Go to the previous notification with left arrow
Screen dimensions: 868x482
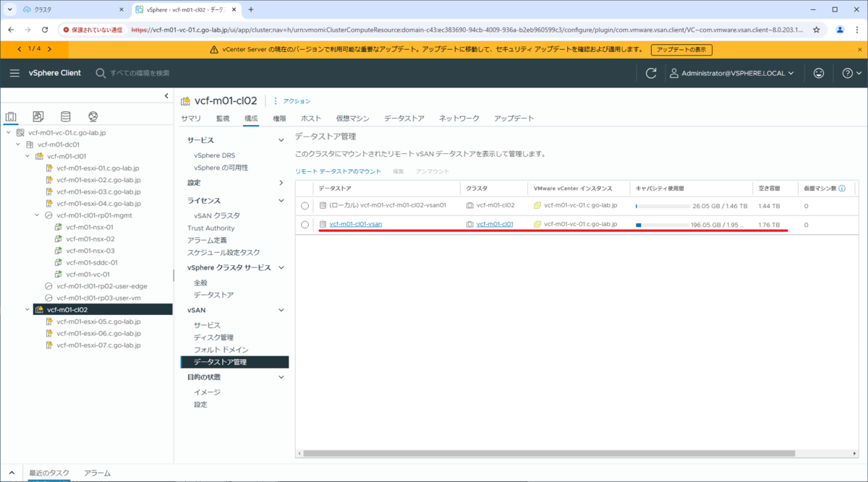[19, 48]
